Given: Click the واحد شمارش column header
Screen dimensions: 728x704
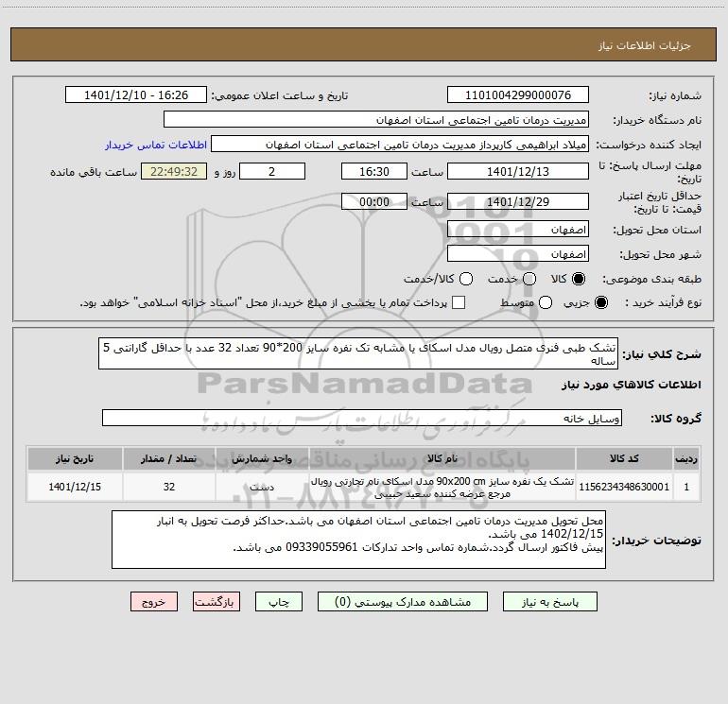Looking at the screenshot, I should tap(262, 458).
